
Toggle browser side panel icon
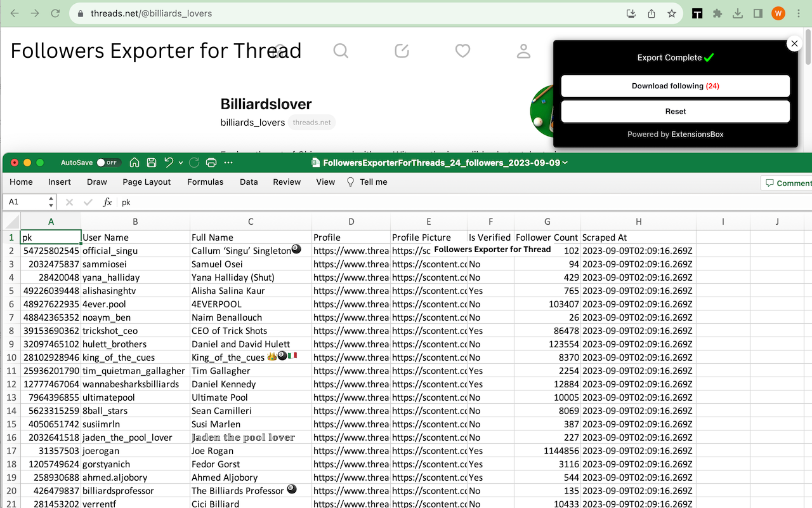(758, 13)
